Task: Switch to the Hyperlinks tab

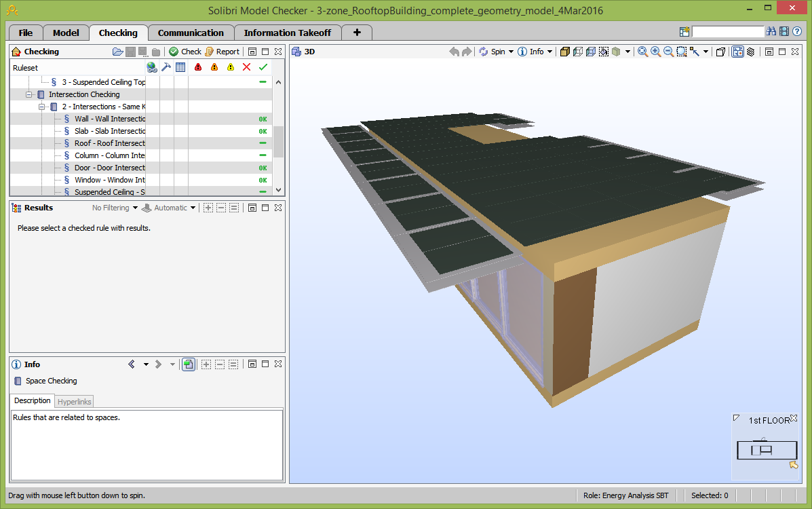Action: point(74,402)
